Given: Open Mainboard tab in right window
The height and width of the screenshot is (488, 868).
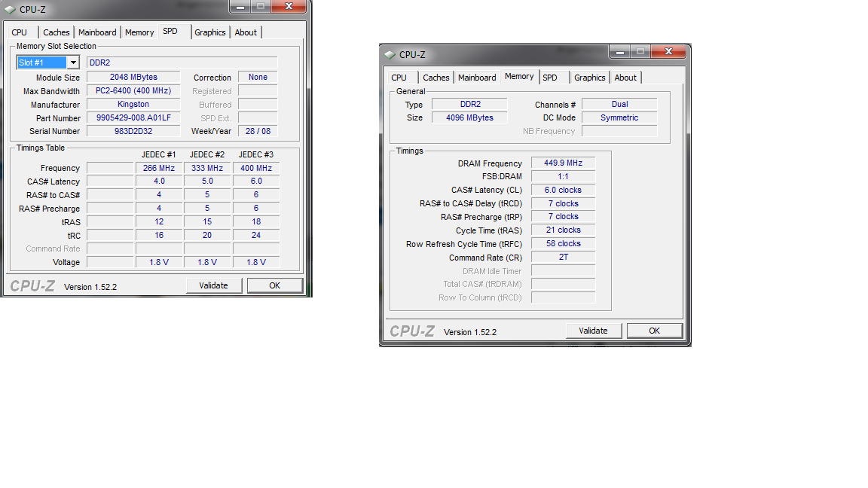Looking at the screenshot, I should pyautogui.click(x=477, y=78).
